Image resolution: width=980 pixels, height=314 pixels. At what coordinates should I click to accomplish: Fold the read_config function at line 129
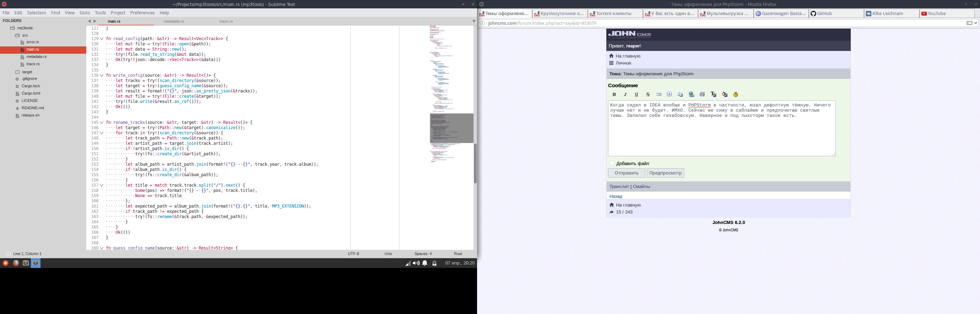coord(102,39)
